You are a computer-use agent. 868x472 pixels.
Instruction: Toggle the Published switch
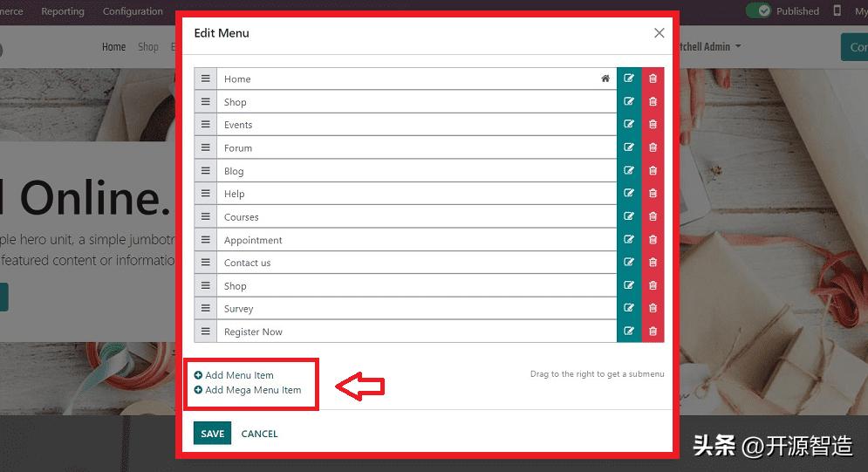(758, 10)
